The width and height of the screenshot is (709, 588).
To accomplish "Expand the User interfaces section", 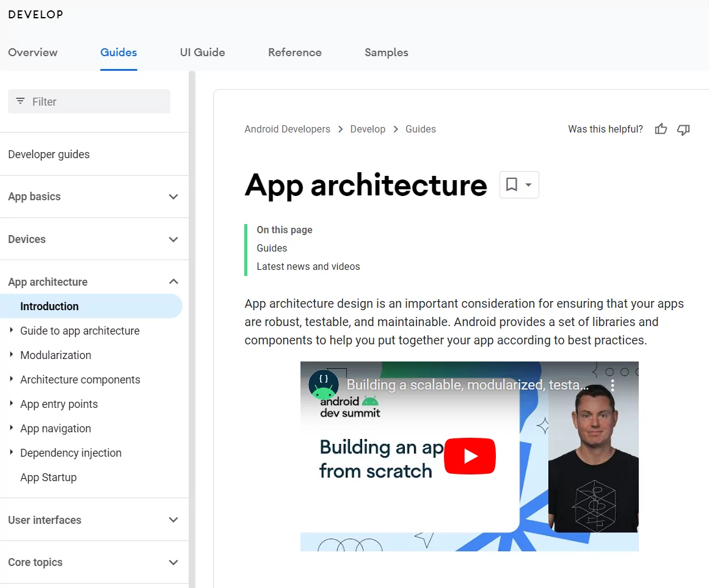I will 173,520.
